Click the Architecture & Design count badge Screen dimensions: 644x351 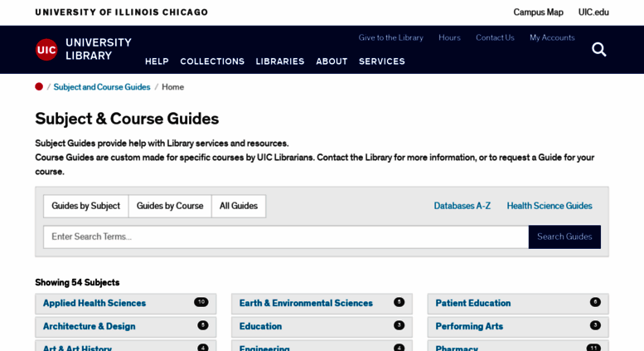[203, 325]
